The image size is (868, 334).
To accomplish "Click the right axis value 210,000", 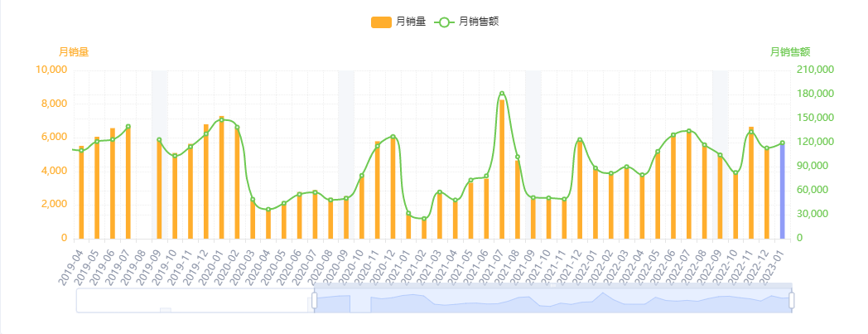I will [x=815, y=70].
